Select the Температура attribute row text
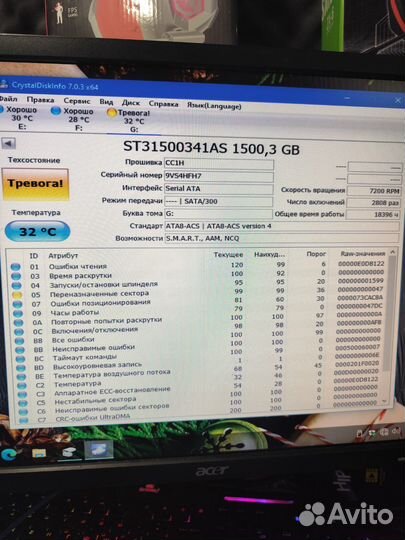The height and width of the screenshot is (540, 405). click(78, 384)
